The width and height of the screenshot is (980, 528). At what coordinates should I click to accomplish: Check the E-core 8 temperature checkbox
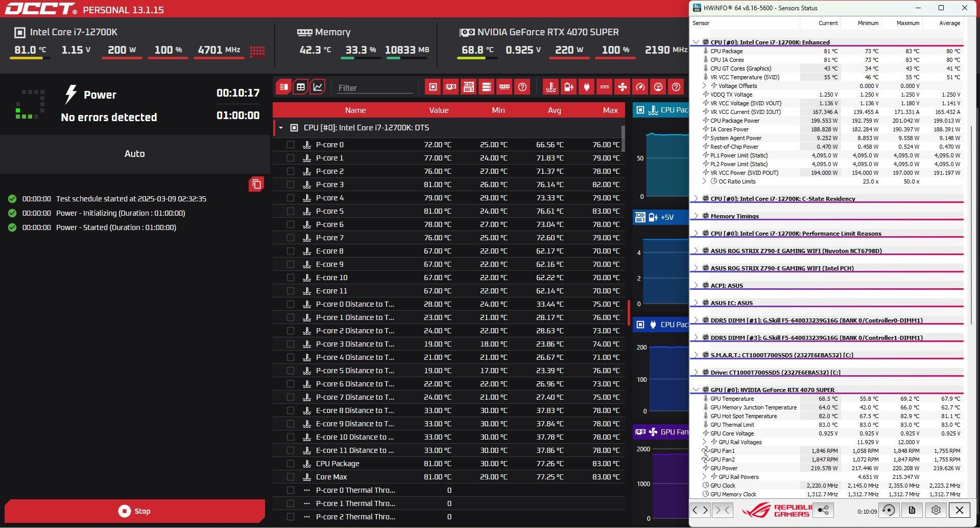pos(291,251)
